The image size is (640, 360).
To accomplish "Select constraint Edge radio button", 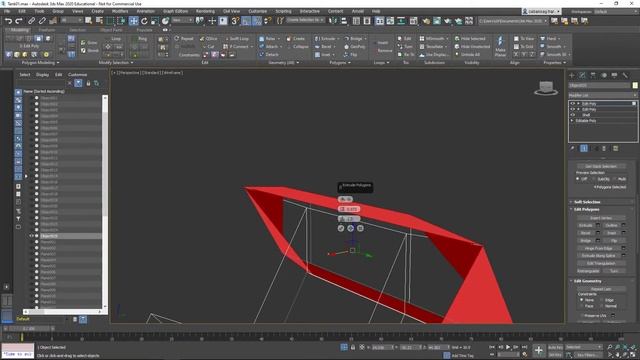I will [602, 300].
